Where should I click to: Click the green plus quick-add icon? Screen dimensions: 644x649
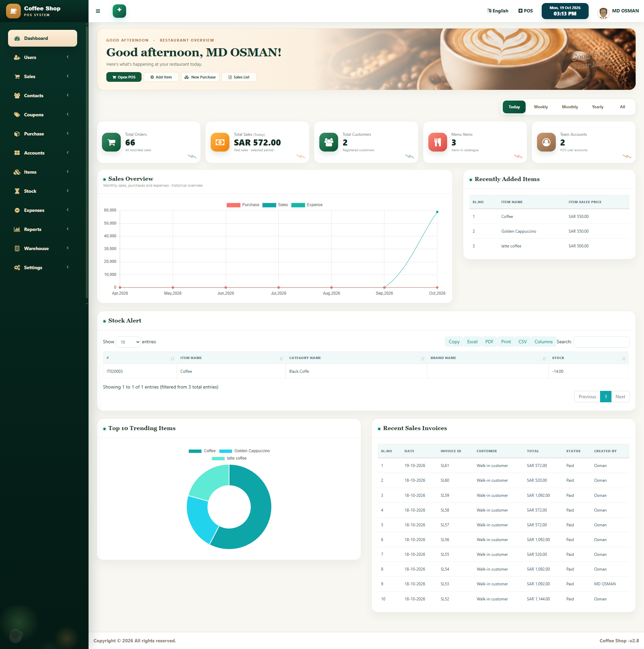point(119,11)
